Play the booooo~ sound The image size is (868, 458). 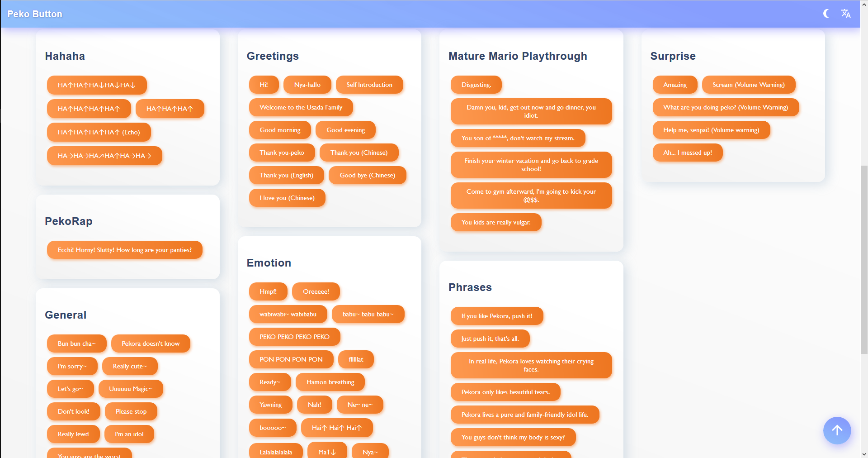[x=273, y=428]
